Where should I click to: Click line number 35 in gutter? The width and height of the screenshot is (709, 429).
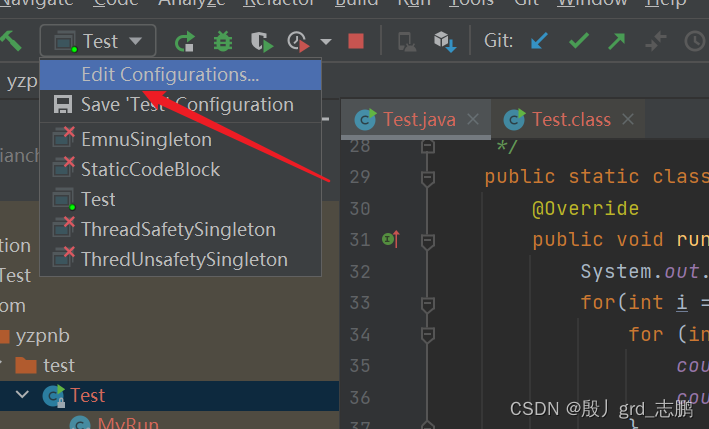(360, 366)
